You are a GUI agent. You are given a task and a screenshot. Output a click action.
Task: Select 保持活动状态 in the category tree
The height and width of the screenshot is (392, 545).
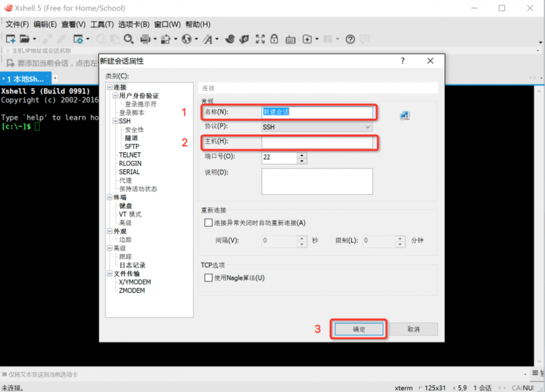tap(138, 189)
